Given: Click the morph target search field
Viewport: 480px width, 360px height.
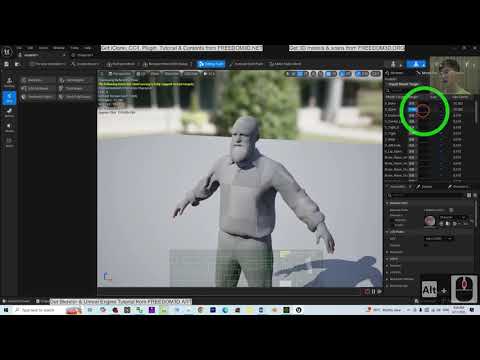Looking at the screenshot, I should tap(407, 90).
